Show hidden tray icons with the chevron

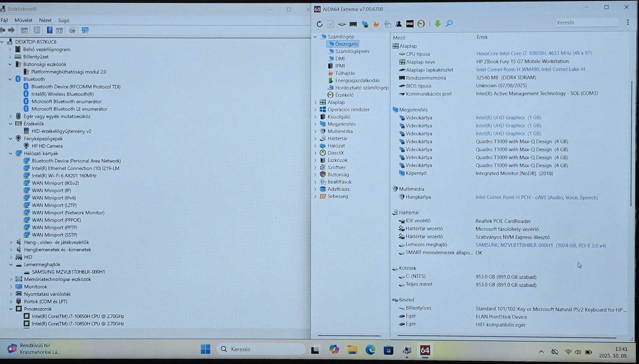pos(541,352)
